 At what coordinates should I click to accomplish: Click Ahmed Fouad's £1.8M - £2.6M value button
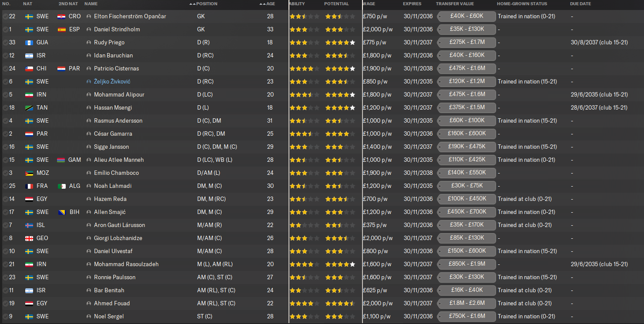466,304
